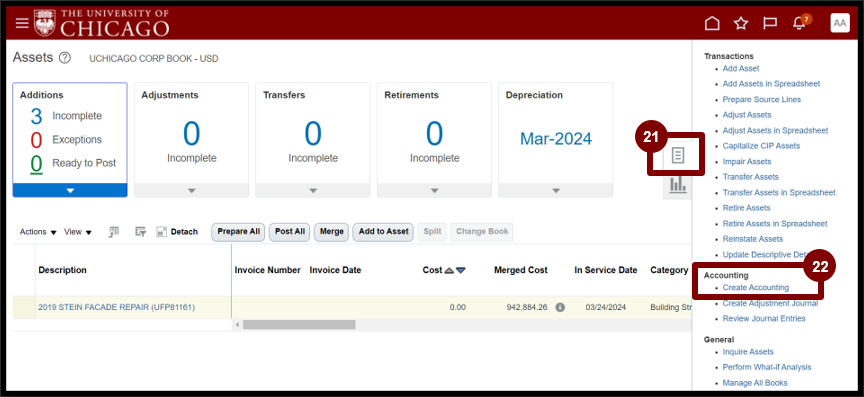Click the table horizontal scrollbar thumb

[x=299, y=325]
